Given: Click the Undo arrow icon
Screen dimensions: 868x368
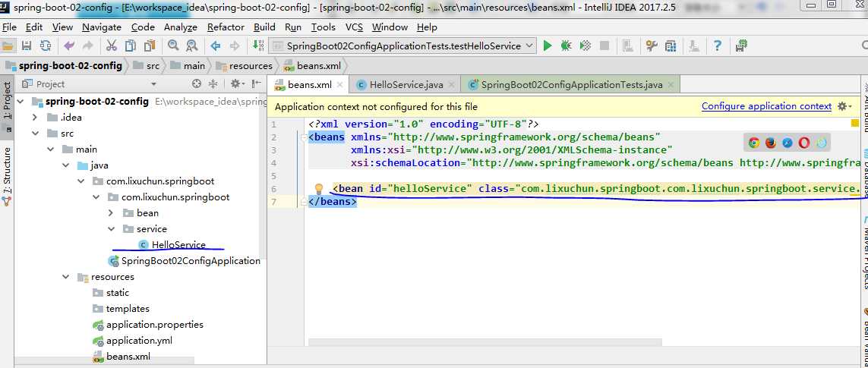Looking at the screenshot, I should [x=69, y=46].
